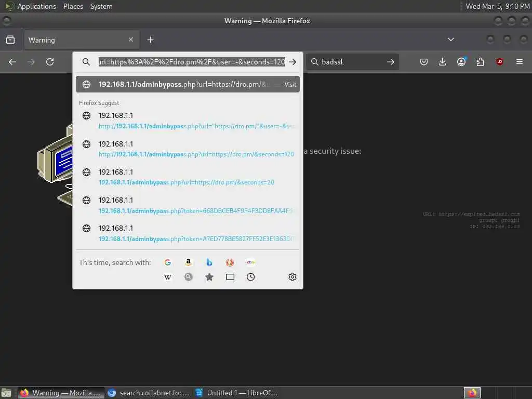Screen dimensions: 532x399
Task: Expand the list all tabs chevron
Action: pyautogui.click(x=451, y=39)
